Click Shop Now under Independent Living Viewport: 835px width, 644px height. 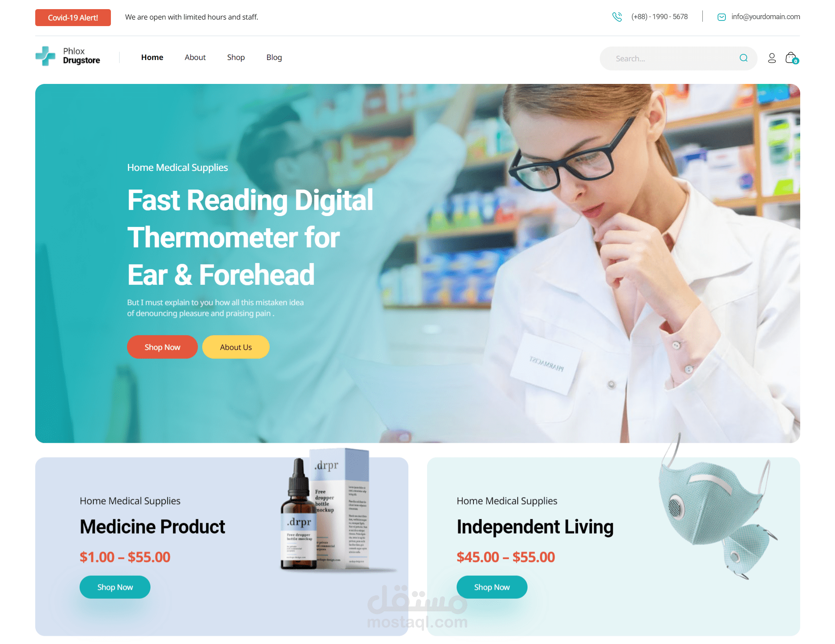tap(492, 587)
